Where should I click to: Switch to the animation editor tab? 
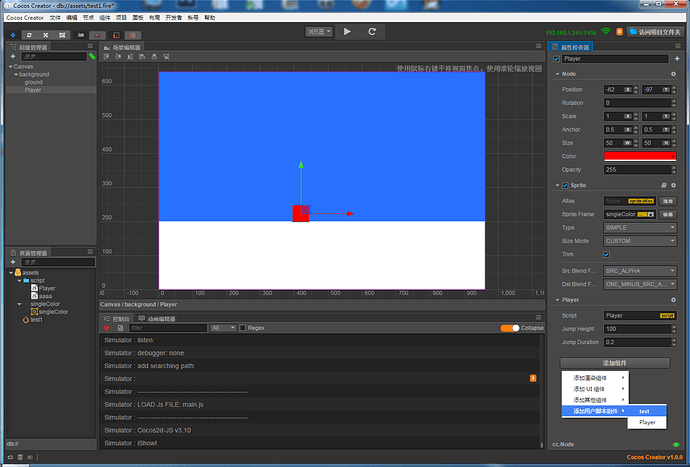(157, 319)
